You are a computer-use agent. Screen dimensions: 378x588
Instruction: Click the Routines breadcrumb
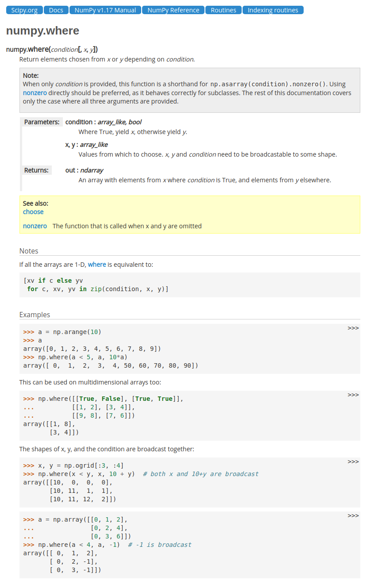tap(224, 10)
